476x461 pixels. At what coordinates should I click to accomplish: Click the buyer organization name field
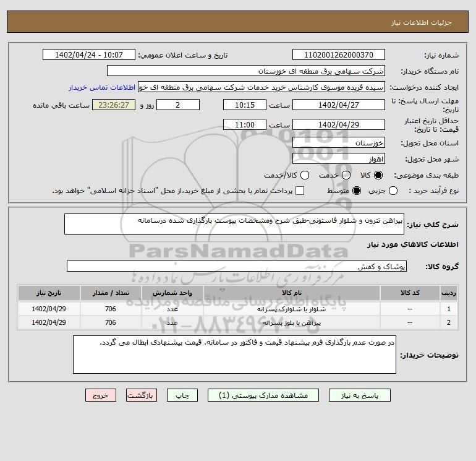(x=246, y=71)
